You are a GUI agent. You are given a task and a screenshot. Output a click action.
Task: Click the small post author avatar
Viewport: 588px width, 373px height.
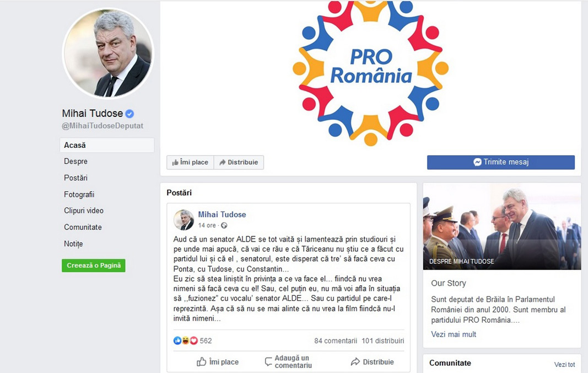184,220
